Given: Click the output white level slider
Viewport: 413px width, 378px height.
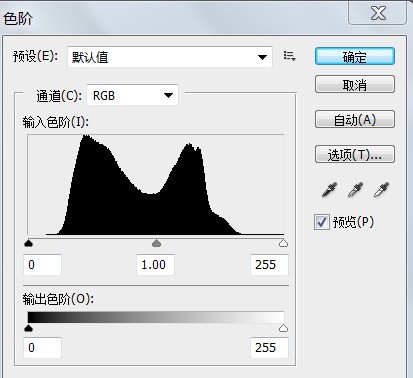Looking at the screenshot, I should tap(283, 328).
